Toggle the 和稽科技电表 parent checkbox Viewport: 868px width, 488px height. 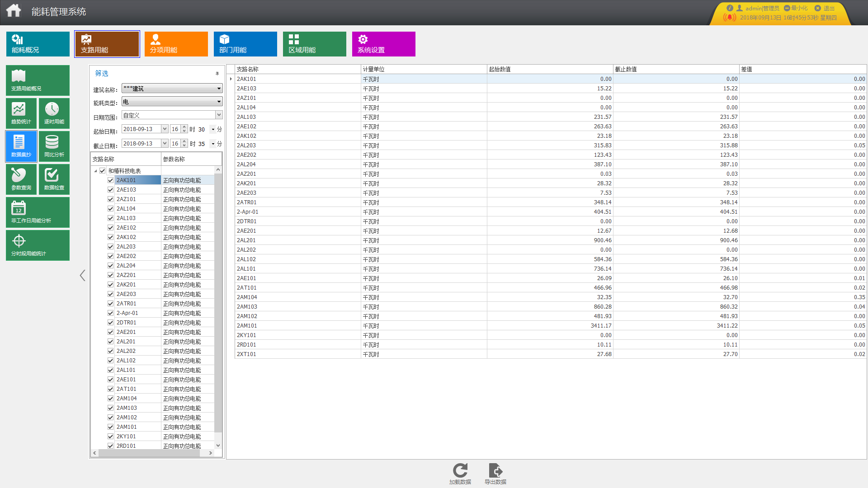tap(103, 171)
